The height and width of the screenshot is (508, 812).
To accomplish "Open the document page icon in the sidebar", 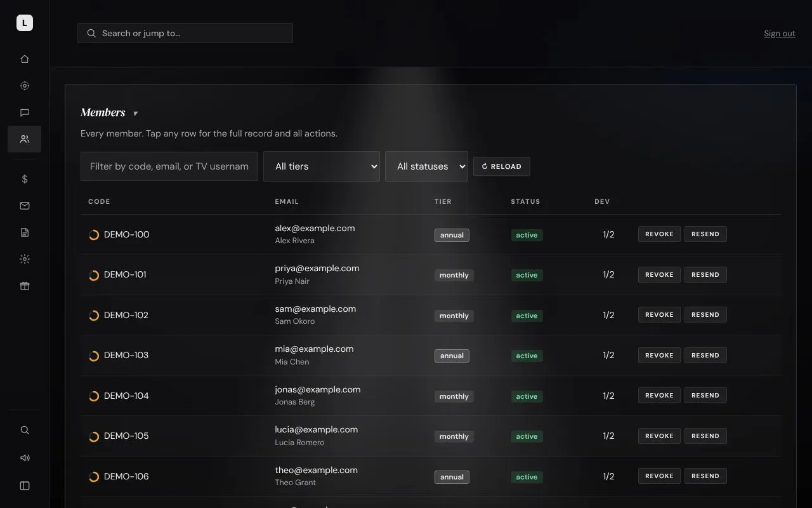I will pyautogui.click(x=25, y=232).
